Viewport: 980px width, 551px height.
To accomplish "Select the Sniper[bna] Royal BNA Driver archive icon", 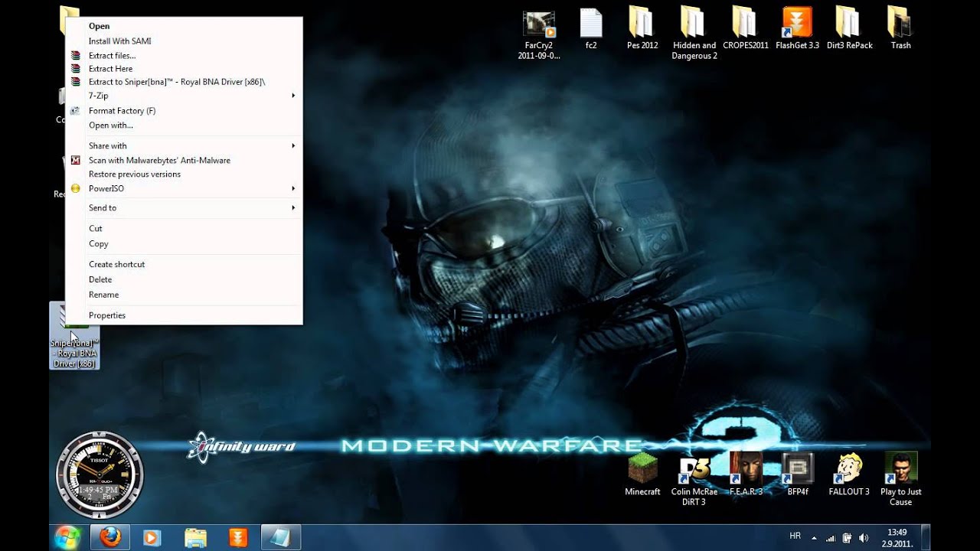I will 74,336.
